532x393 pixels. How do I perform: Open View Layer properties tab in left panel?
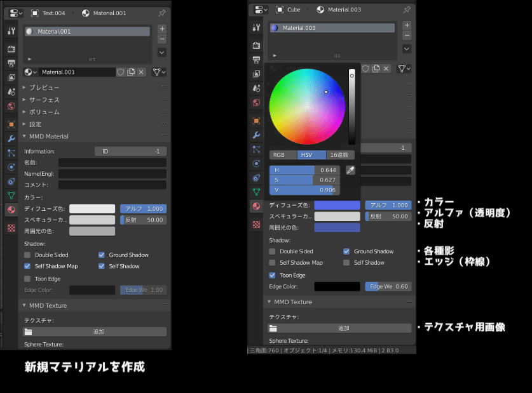pyautogui.click(x=11, y=77)
